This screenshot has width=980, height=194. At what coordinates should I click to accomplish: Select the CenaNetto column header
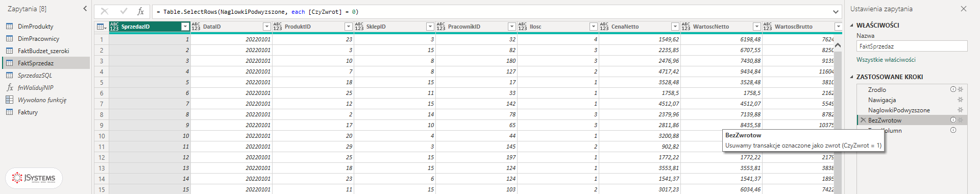(x=640, y=27)
